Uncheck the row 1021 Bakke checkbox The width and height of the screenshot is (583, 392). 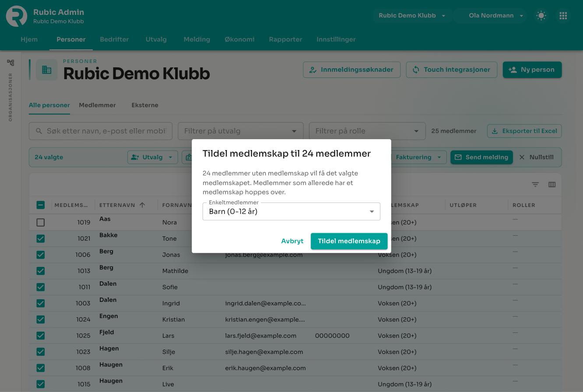pos(41,238)
